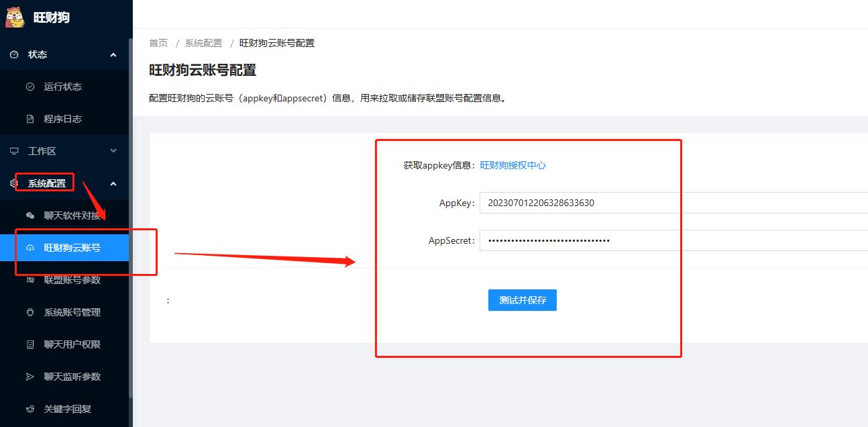Click the dashboard icon beside 状态
This screenshot has width=868, height=427.
click(x=14, y=54)
